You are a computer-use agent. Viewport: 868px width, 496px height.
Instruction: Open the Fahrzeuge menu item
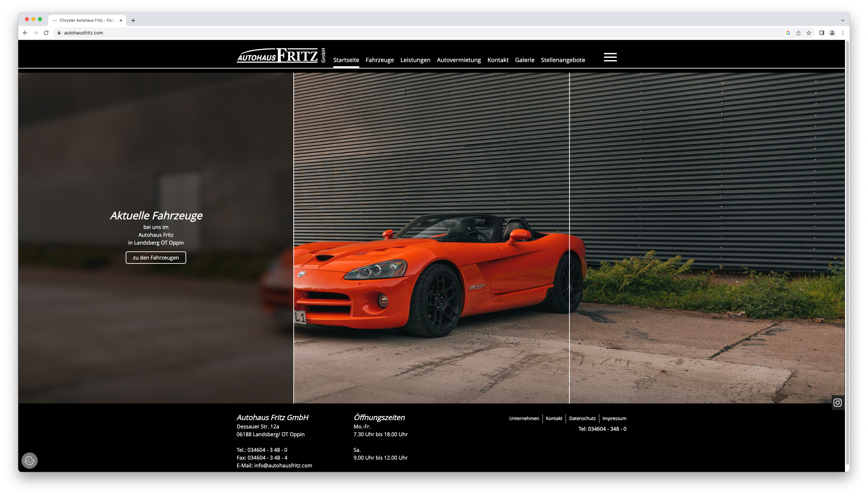click(379, 60)
